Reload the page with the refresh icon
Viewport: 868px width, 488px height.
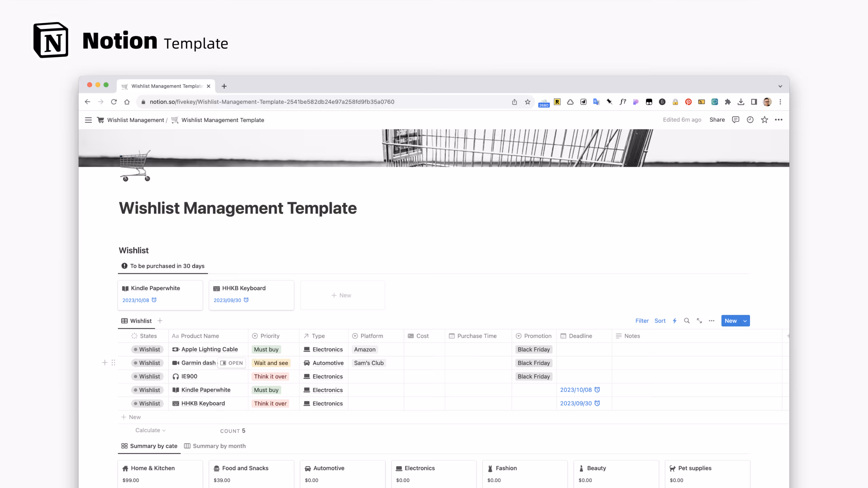(x=114, y=102)
